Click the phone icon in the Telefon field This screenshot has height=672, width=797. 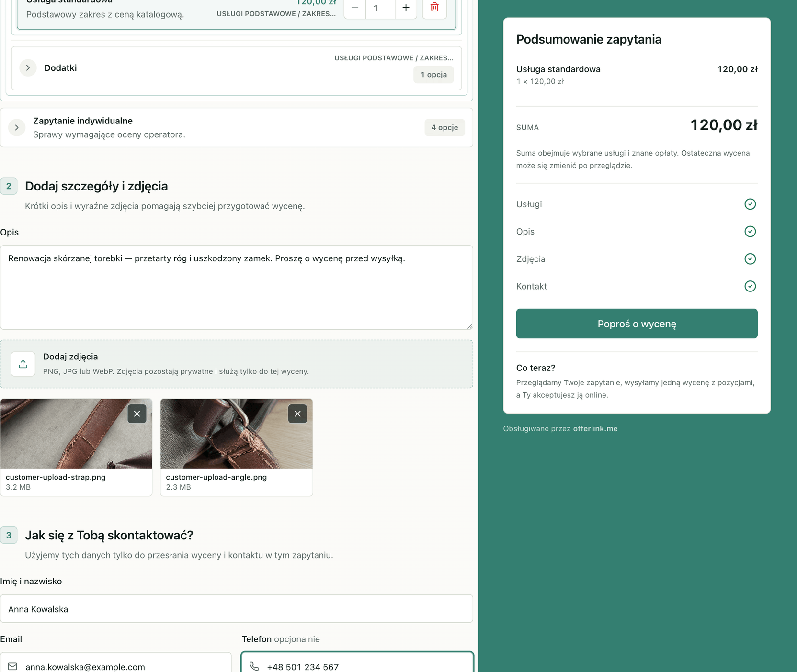[254, 666]
